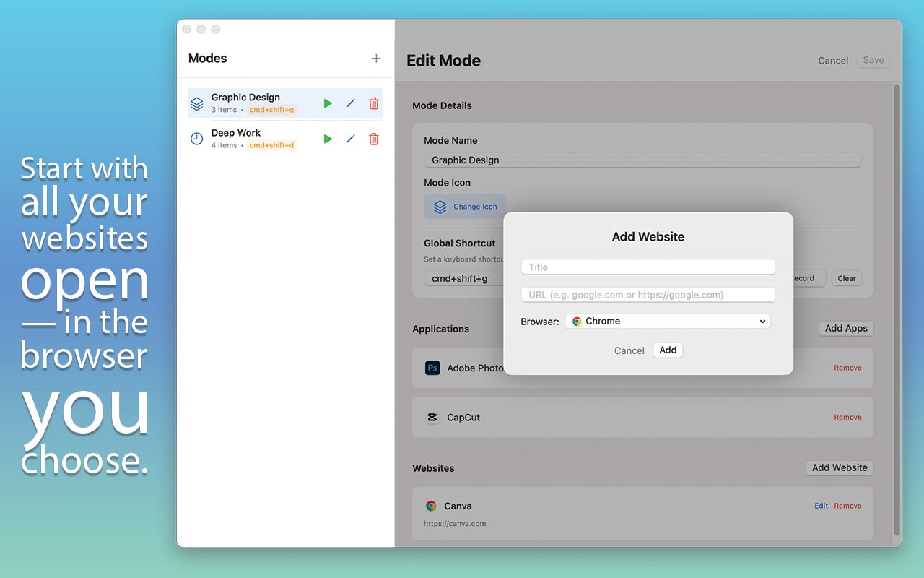Cancel the Add Website dialog
This screenshot has height=578, width=924.
(629, 350)
